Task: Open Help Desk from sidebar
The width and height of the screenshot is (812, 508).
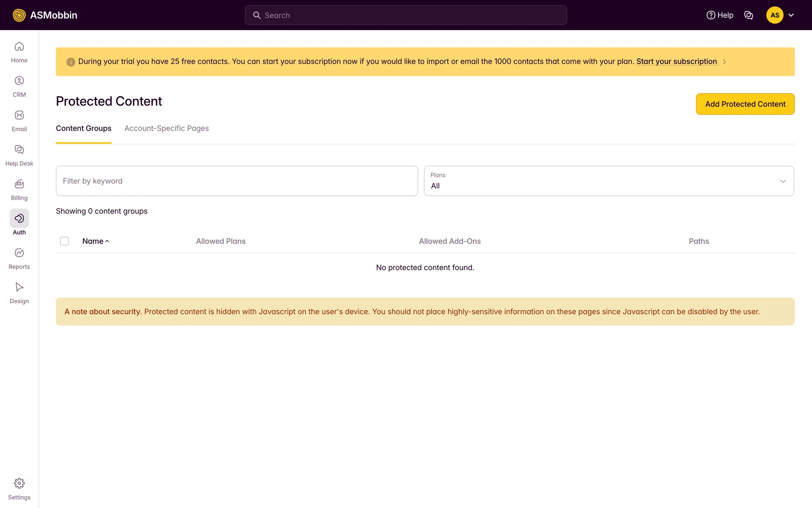Action: (x=19, y=155)
